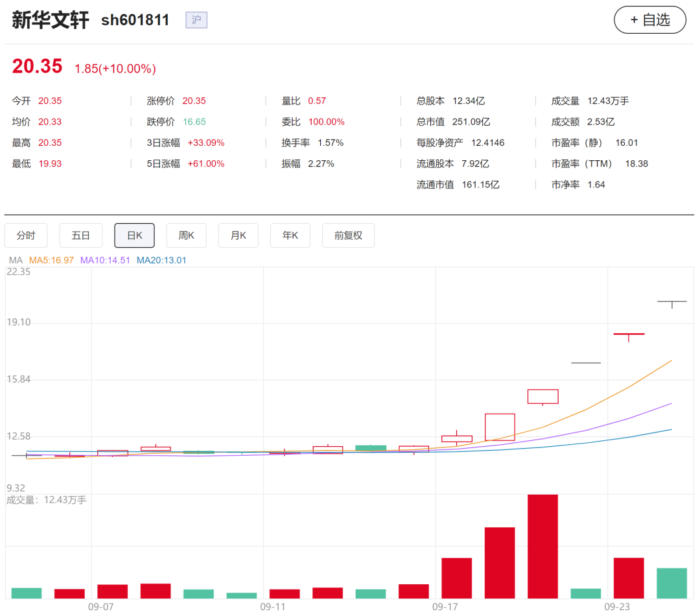Click the 09-23 red limit-up candlestick
The height and width of the screenshot is (616, 700).
[x=629, y=337]
